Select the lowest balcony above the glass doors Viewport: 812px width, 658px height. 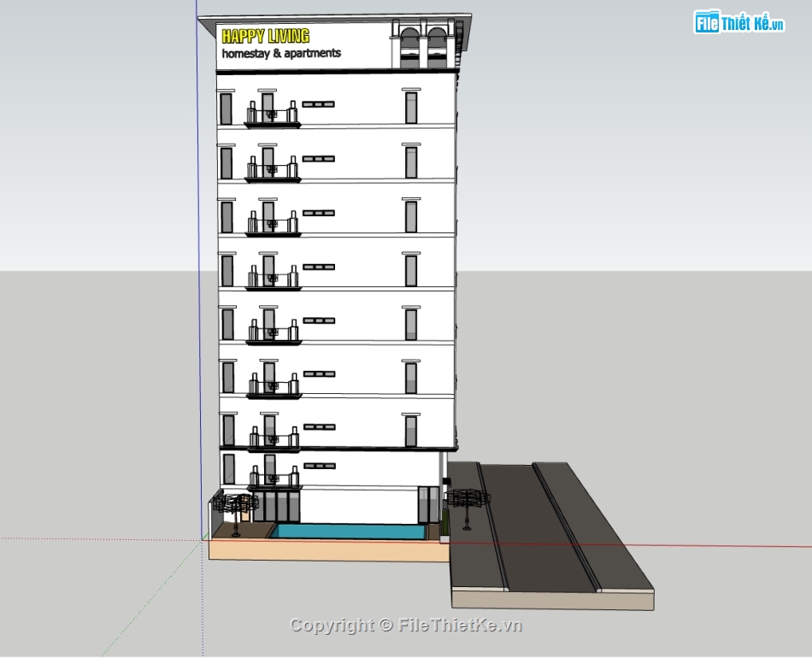coord(274,479)
